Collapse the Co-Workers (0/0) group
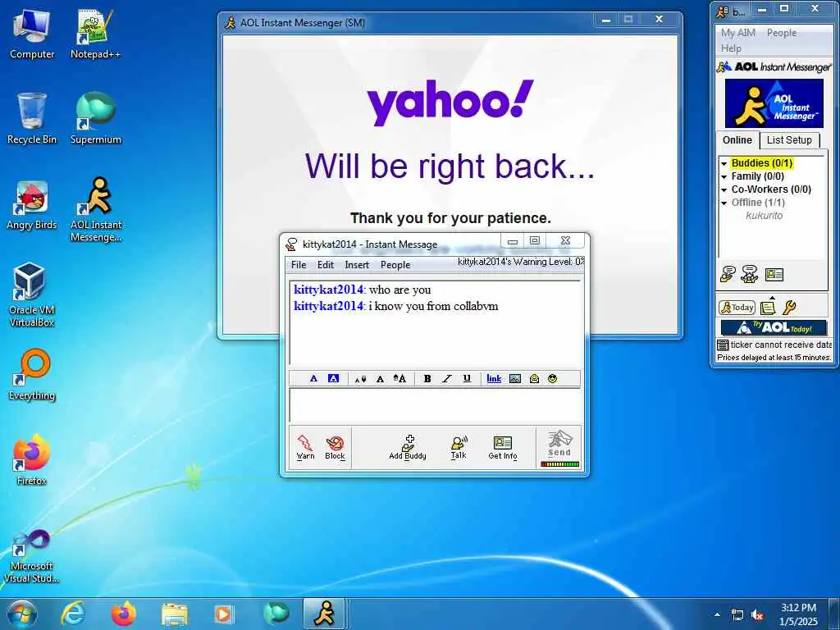The width and height of the screenshot is (840, 630). pyautogui.click(x=724, y=189)
